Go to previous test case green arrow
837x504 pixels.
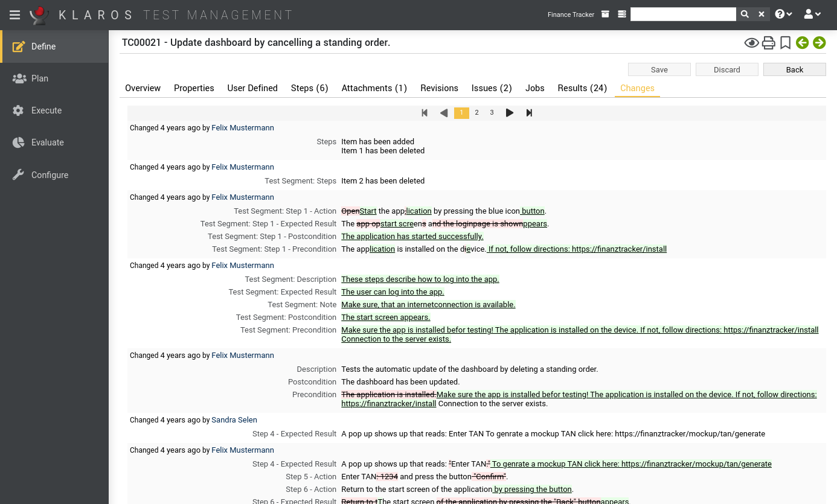(802, 43)
